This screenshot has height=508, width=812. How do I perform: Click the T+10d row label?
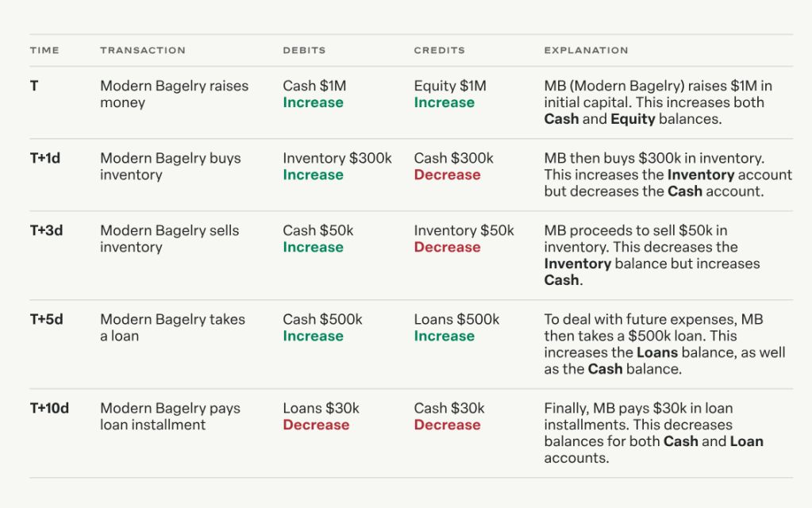pyautogui.click(x=49, y=408)
